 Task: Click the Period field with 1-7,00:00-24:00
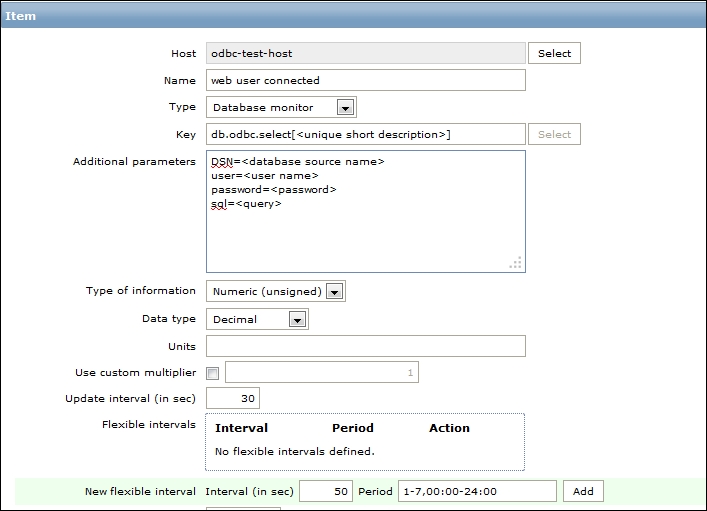pos(476,491)
